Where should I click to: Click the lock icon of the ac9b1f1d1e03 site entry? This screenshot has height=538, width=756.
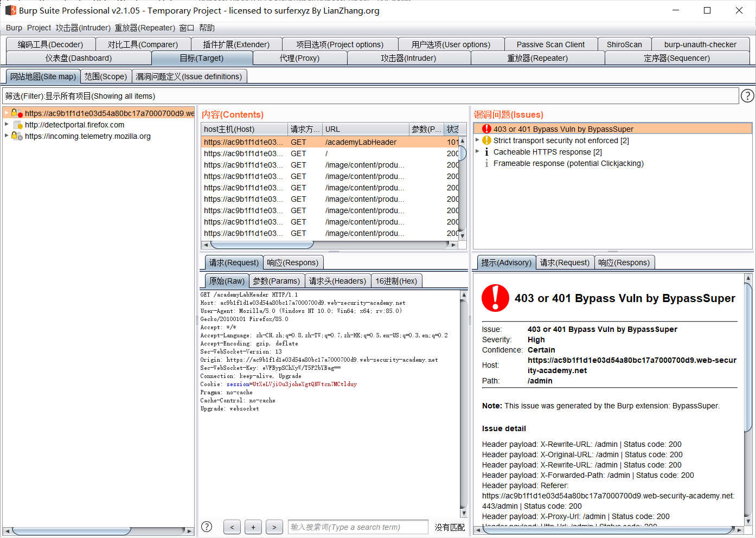tap(17, 113)
